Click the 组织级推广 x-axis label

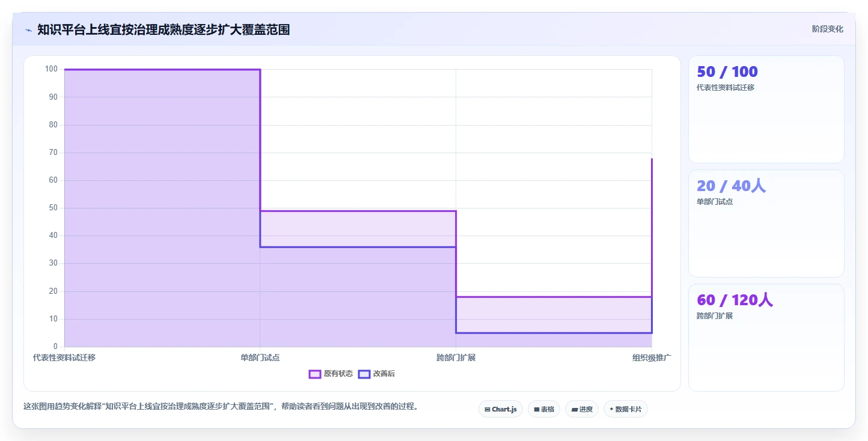(652, 357)
